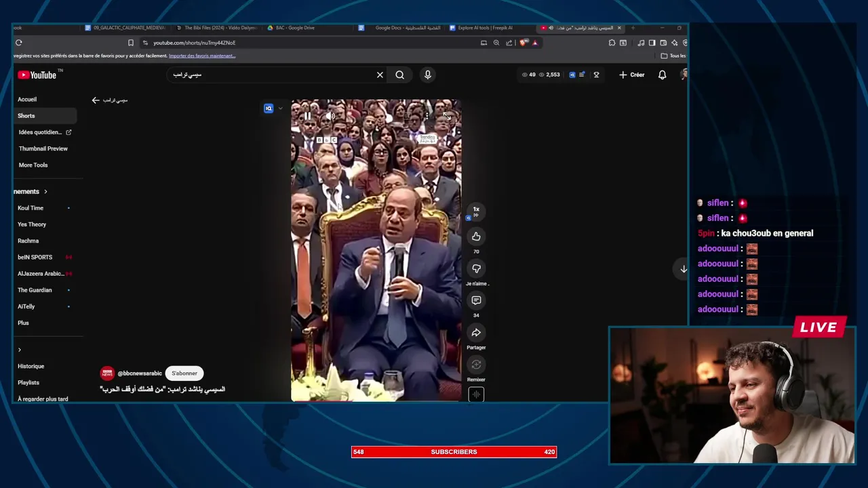Clear the search box with X
This screenshot has height=488, width=868.
coord(380,75)
